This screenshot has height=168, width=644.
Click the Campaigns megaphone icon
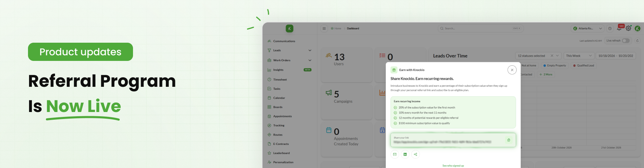(x=329, y=93)
